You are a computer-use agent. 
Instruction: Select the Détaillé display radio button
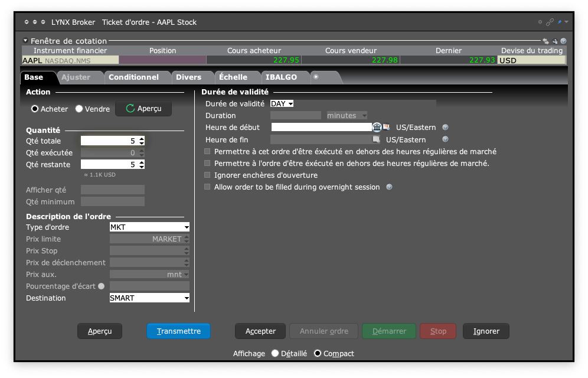275,353
